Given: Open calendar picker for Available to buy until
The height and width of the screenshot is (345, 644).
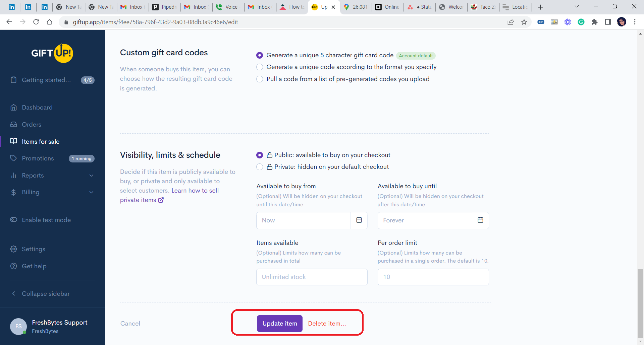Looking at the screenshot, I should (x=480, y=220).
